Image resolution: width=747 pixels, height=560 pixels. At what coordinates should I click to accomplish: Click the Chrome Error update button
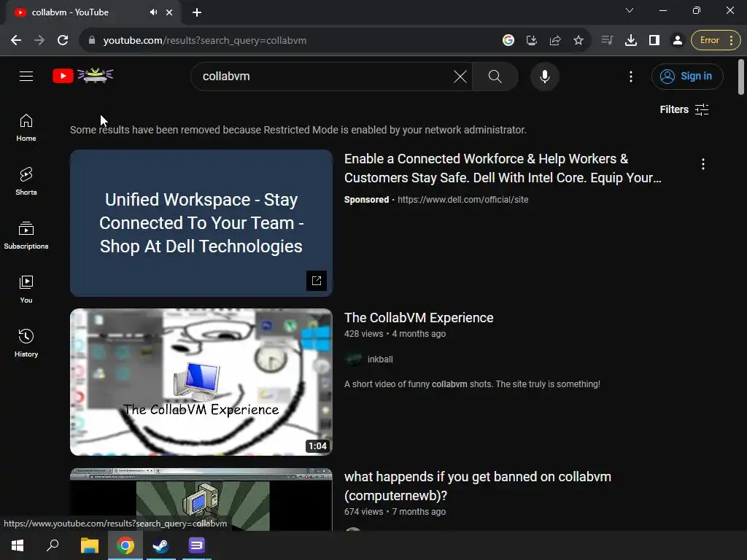pyautogui.click(x=716, y=41)
